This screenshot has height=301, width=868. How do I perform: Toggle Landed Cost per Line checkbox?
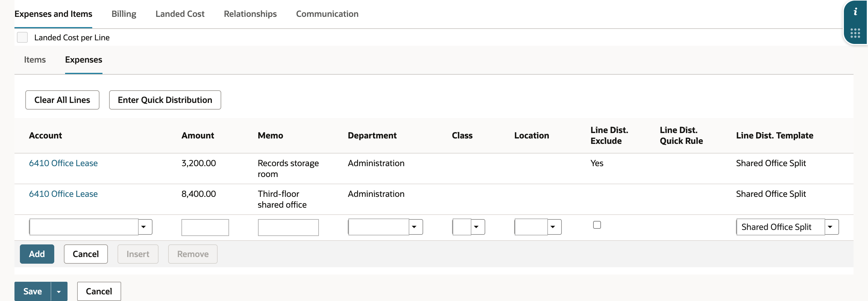[22, 37]
